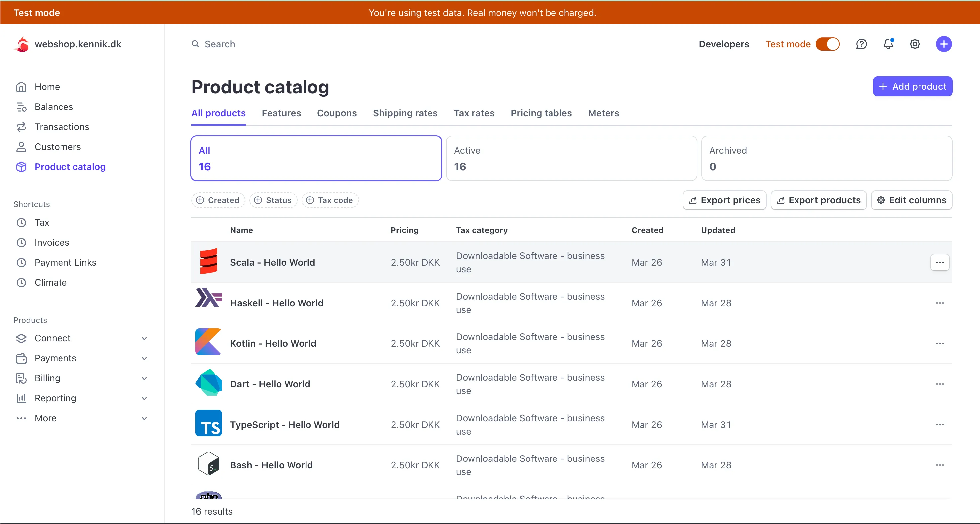Viewport: 980px width, 524px height.
Task: Add a Created filter
Action: (x=218, y=200)
